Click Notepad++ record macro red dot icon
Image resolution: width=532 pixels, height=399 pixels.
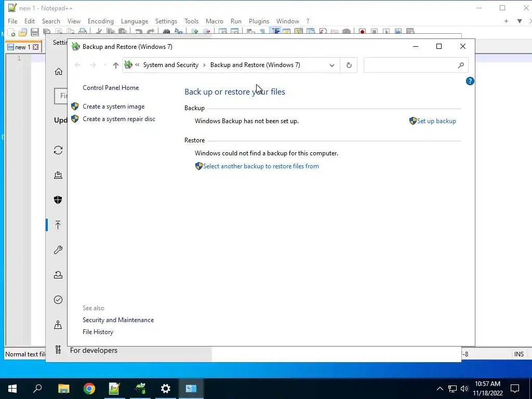point(362,32)
